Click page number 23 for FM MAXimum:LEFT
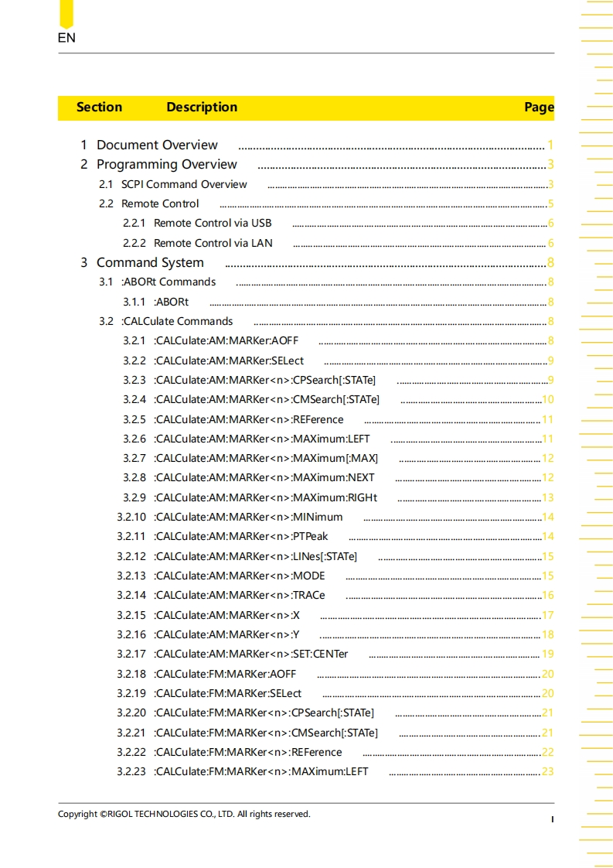613x868 pixels. [x=547, y=771]
